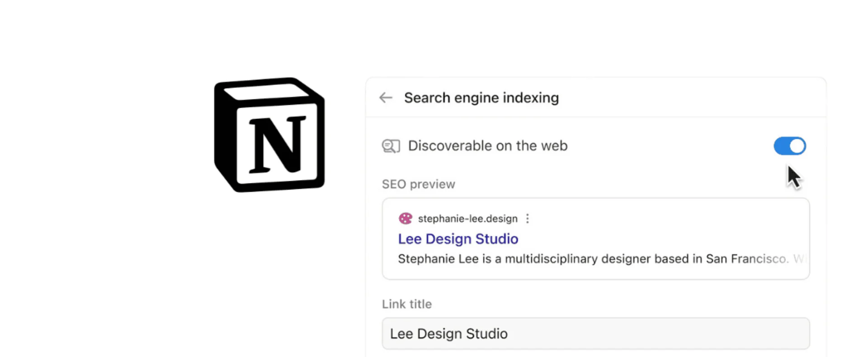Click the Link title label

pyautogui.click(x=407, y=304)
